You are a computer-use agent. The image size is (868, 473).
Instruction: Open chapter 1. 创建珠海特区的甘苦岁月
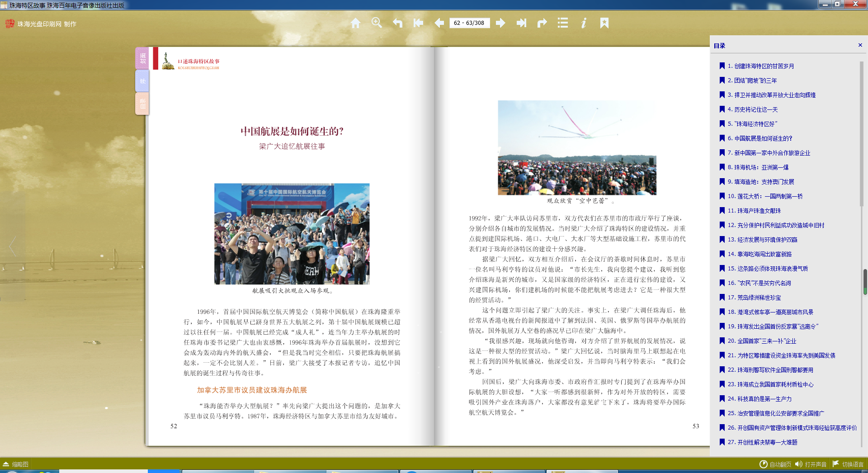coord(761,66)
